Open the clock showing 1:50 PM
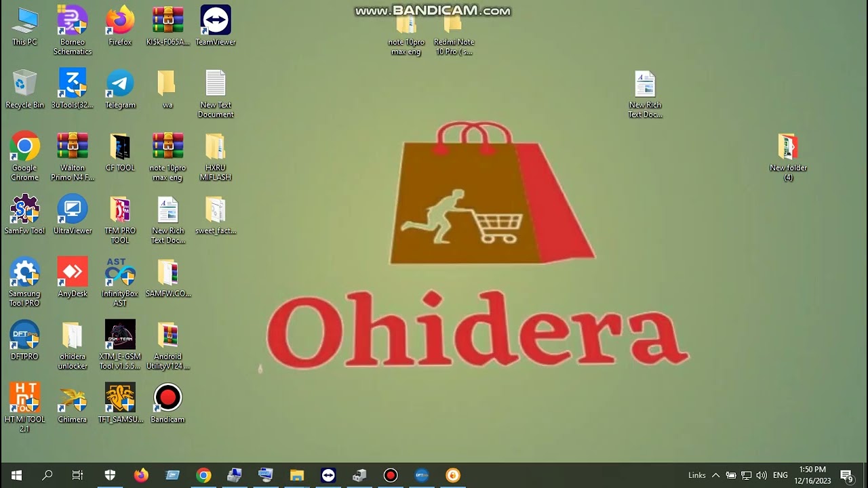Screen dimensions: 868x488 point(812,475)
